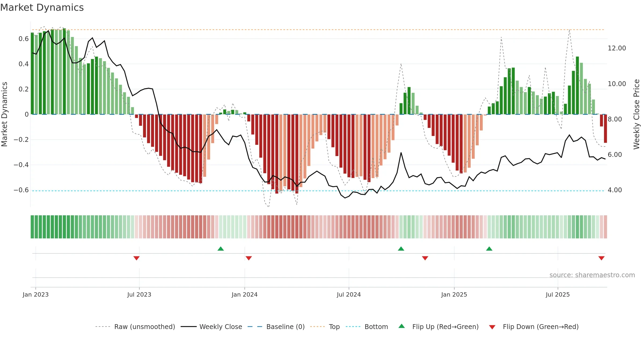Click the 10.00 price axis label
Screen dimensions: 644x362
(x=617, y=84)
